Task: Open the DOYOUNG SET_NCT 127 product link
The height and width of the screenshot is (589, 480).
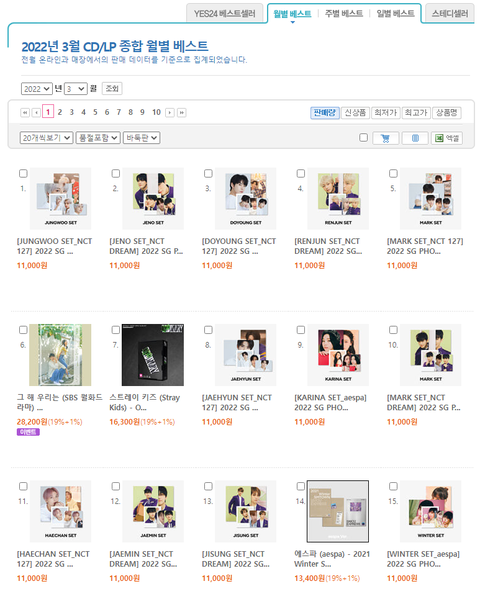Action: 239,246
